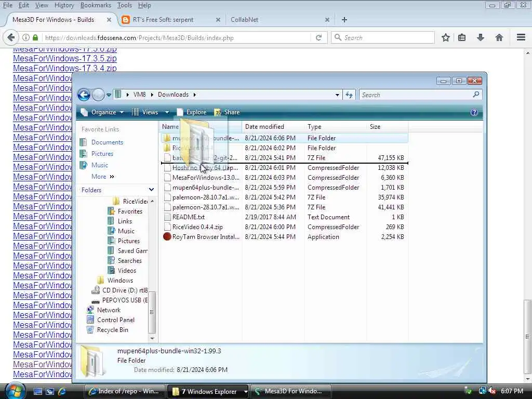Open Explorer help question mark icon
The height and width of the screenshot is (399, 532).
coord(474,112)
